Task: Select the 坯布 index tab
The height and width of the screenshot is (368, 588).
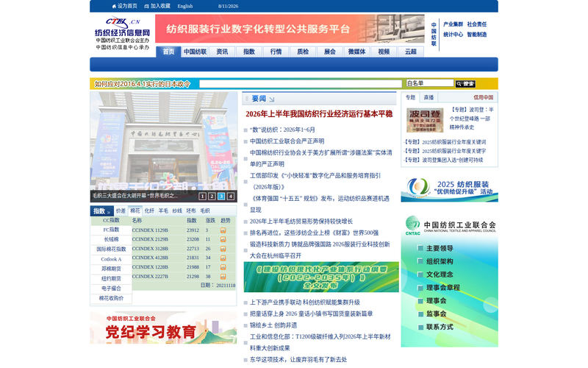Action: (x=191, y=211)
